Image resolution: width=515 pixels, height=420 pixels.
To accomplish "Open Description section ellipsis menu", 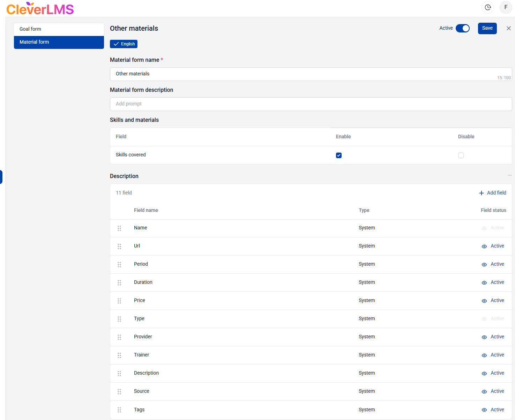I will 509,176.
